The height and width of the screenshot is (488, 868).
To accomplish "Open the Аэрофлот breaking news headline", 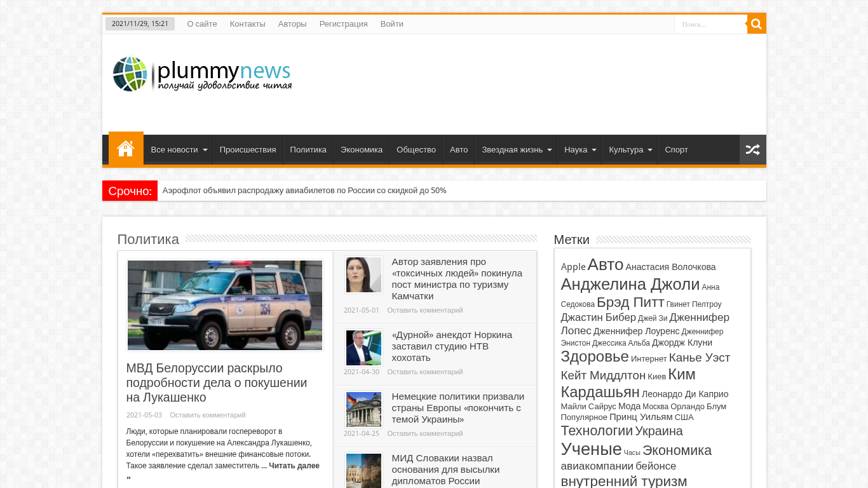I will 304,191.
